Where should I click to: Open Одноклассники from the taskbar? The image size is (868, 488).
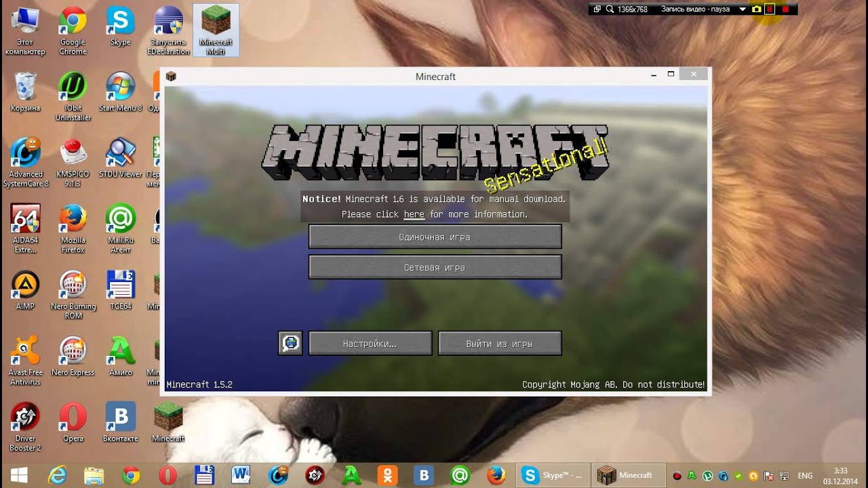click(x=387, y=475)
